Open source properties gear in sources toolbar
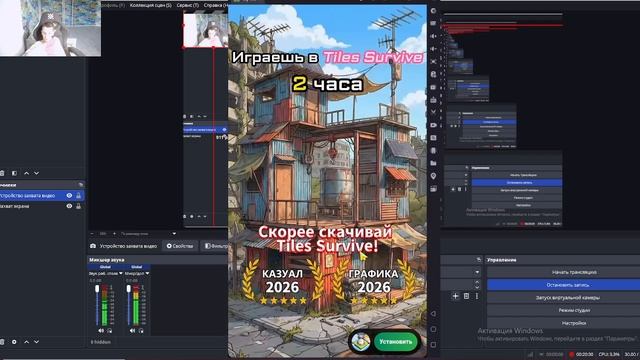 [x=14, y=342]
